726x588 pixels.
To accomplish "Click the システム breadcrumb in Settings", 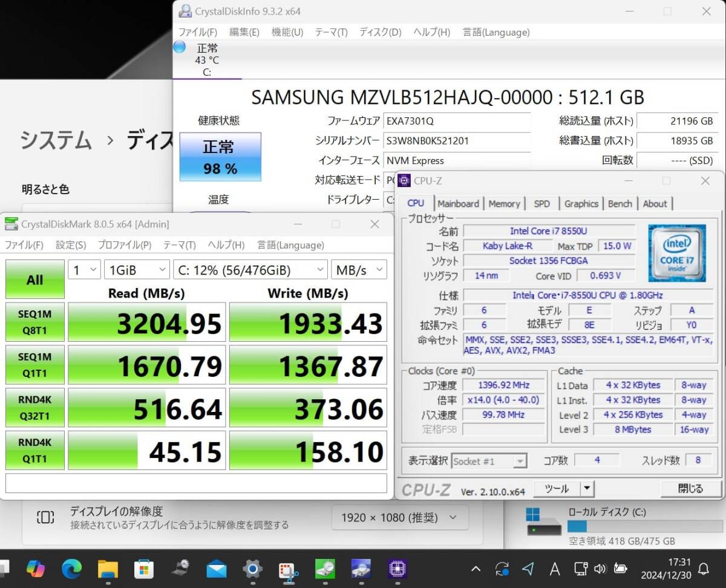I will point(56,140).
